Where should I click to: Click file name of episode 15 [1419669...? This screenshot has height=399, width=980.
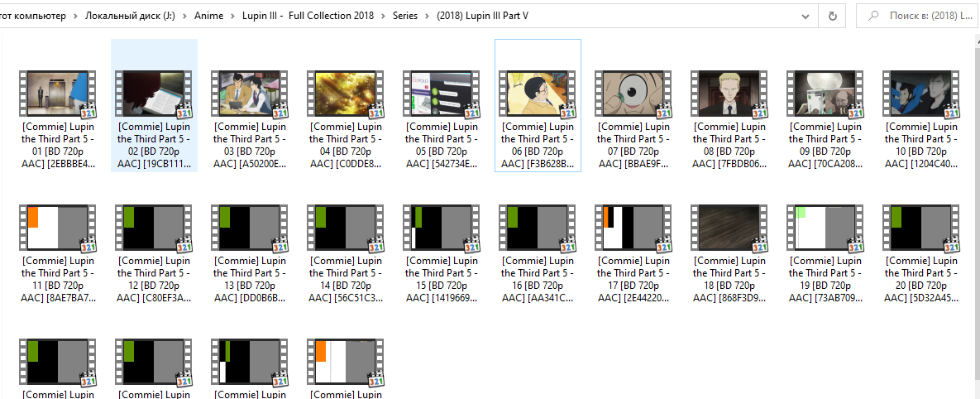[442, 280]
